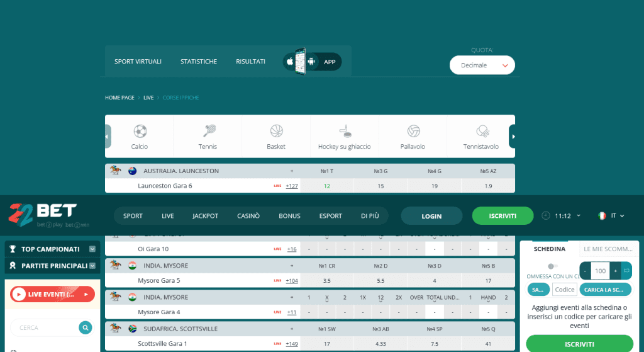The image size is (644, 352).
Task: Click the Italian flag language icon
Action: 602,216
